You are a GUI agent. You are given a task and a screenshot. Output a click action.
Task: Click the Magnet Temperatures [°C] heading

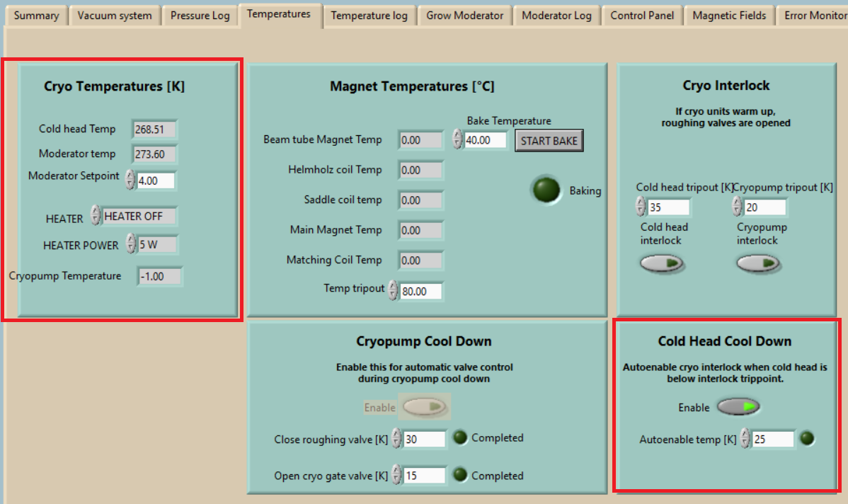(412, 86)
